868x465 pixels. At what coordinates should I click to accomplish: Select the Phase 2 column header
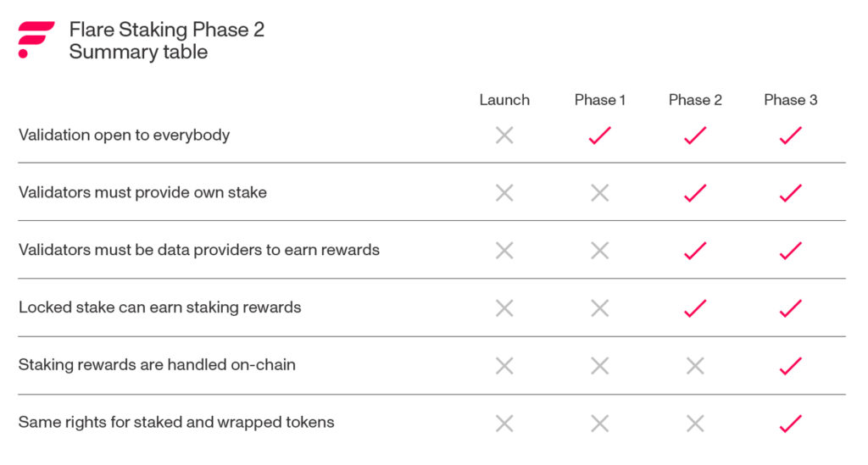[695, 100]
